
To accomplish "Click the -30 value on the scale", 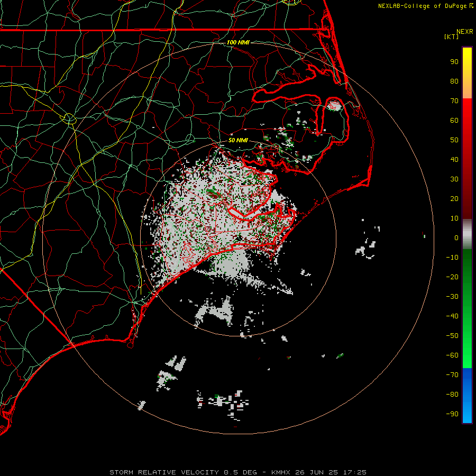I will click(452, 297).
